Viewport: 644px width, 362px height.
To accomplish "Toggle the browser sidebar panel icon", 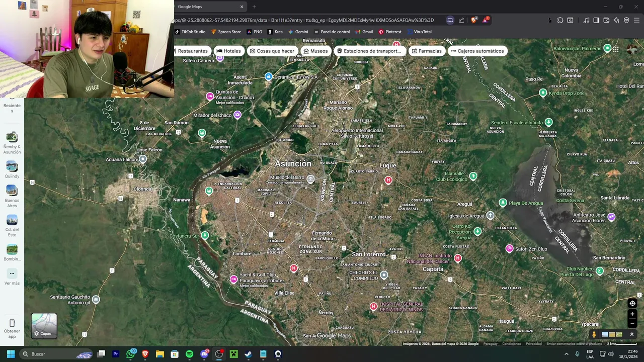I will [596, 20].
